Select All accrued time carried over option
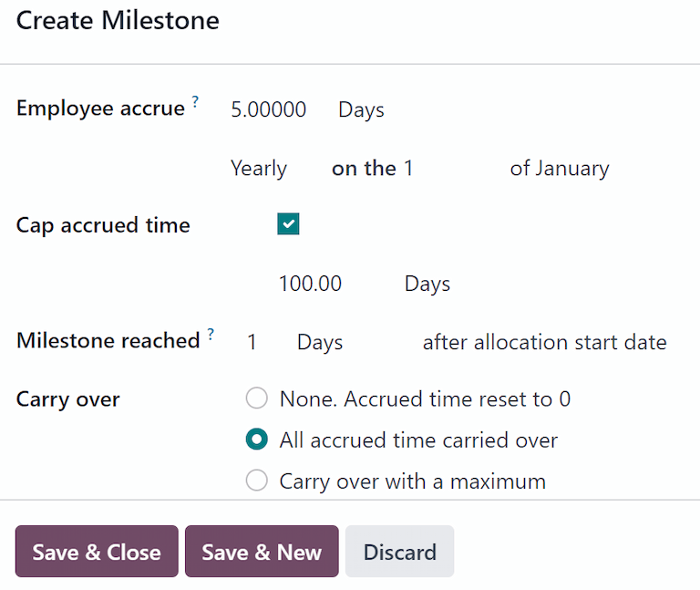This screenshot has width=700, height=590. (x=257, y=440)
